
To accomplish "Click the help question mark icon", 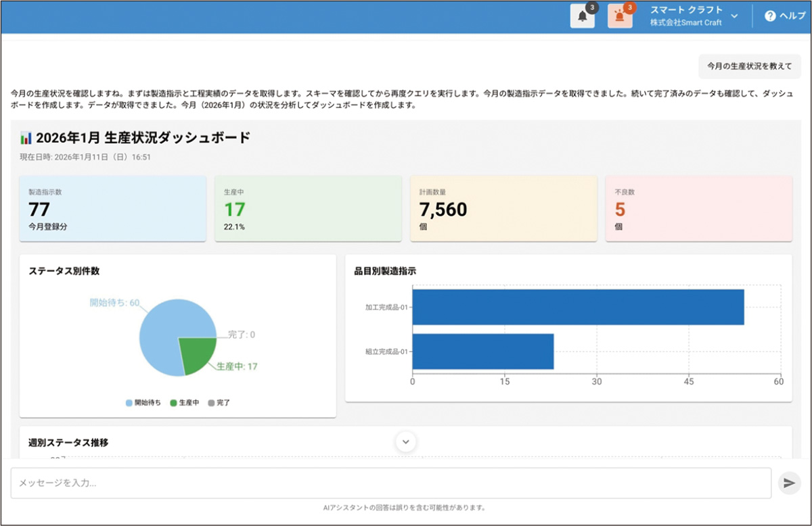I will click(x=770, y=16).
